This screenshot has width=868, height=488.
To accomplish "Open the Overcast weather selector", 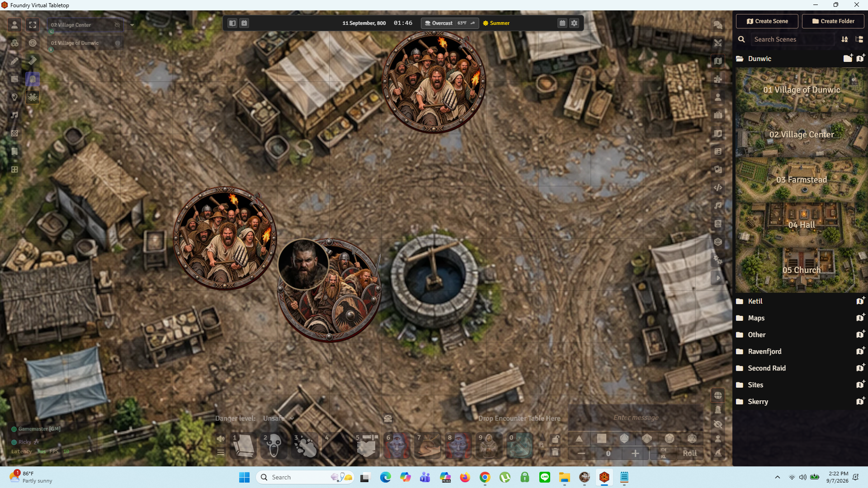I will 450,23.
